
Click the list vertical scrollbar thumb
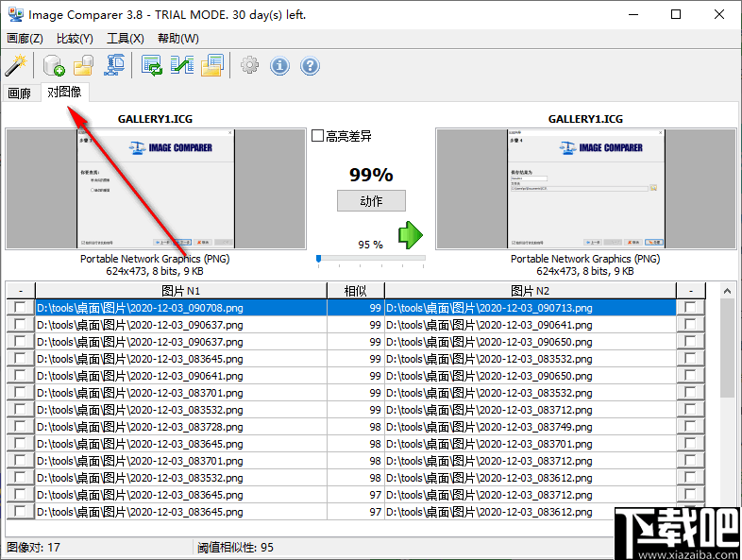tap(727, 348)
